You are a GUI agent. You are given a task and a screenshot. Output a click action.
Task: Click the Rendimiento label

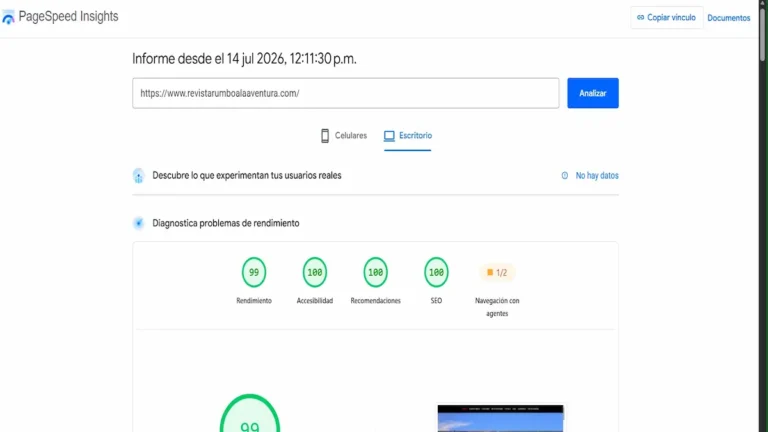pyautogui.click(x=254, y=301)
